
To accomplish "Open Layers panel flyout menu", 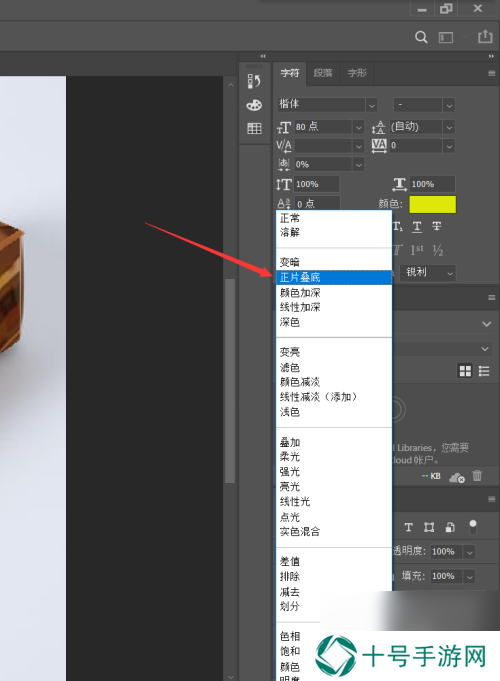I will pyautogui.click(x=491, y=499).
